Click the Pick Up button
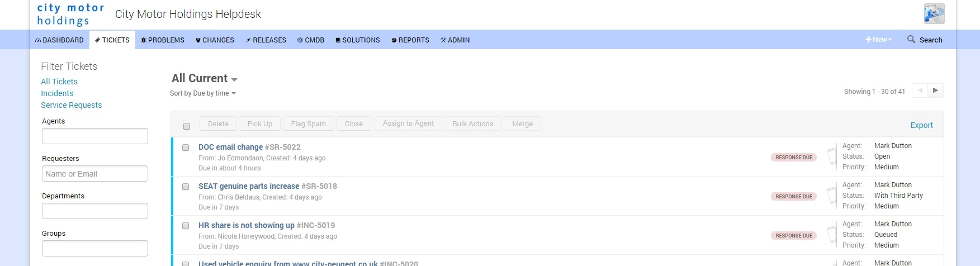The height and width of the screenshot is (266, 980). tap(260, 123)
